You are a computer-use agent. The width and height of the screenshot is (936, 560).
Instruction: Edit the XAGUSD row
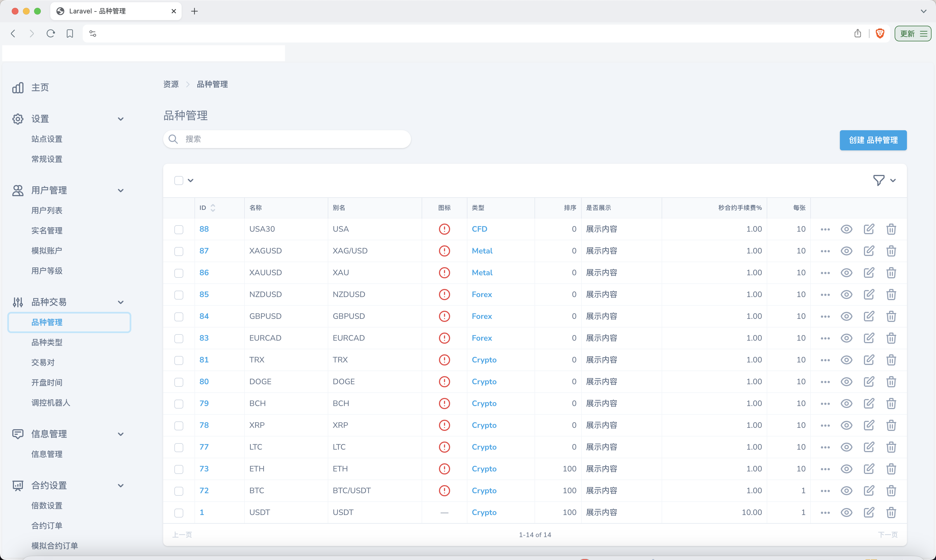(869, 251)
